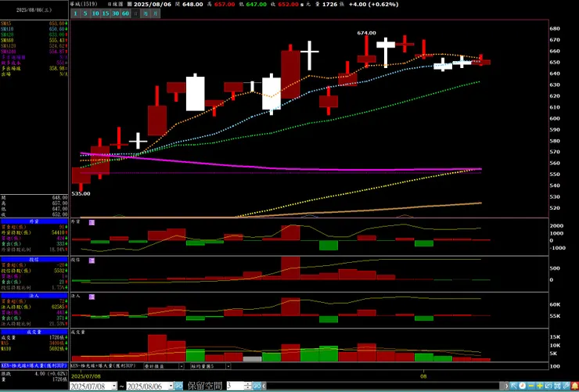The width and height of the screenshot is (579, 392).
Task: Switch to the monthly (月) chart timeframe tab
Action: click(x=156, y=13)
